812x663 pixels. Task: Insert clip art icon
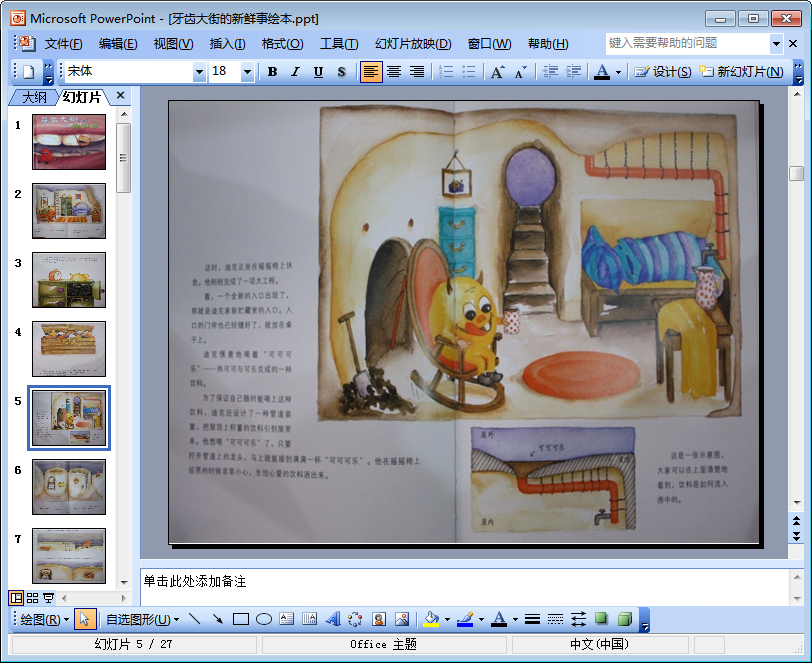(x=379, y=619)
